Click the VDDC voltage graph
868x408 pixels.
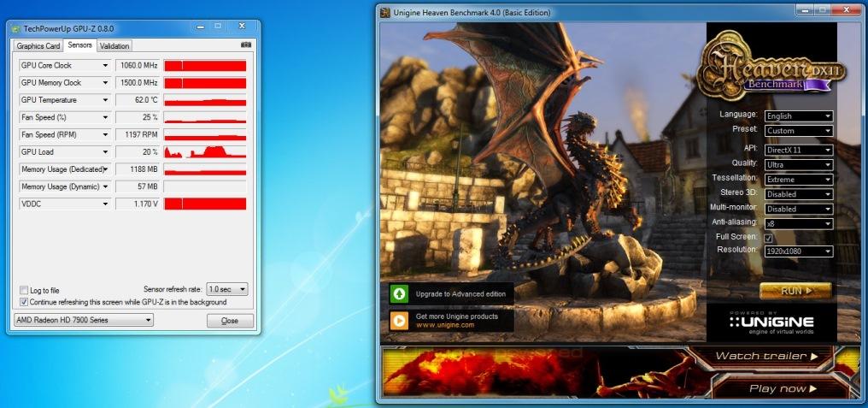205,204
